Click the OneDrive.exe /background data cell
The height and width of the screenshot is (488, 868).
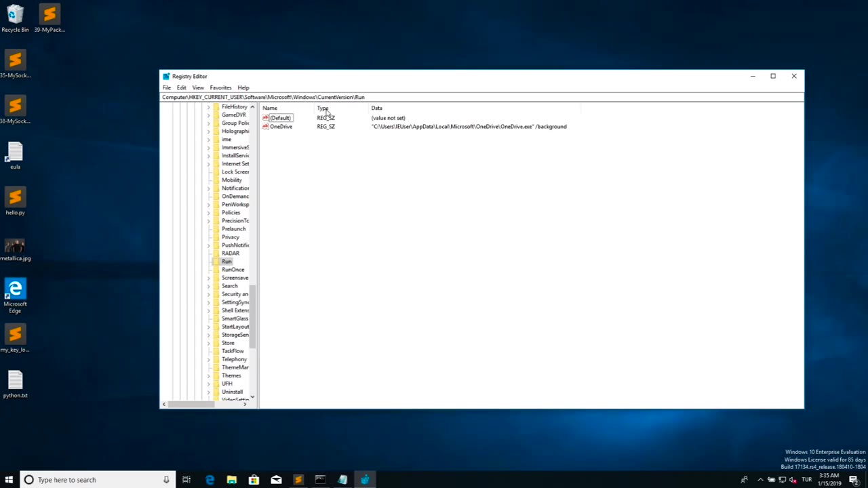tap(469, 126)
